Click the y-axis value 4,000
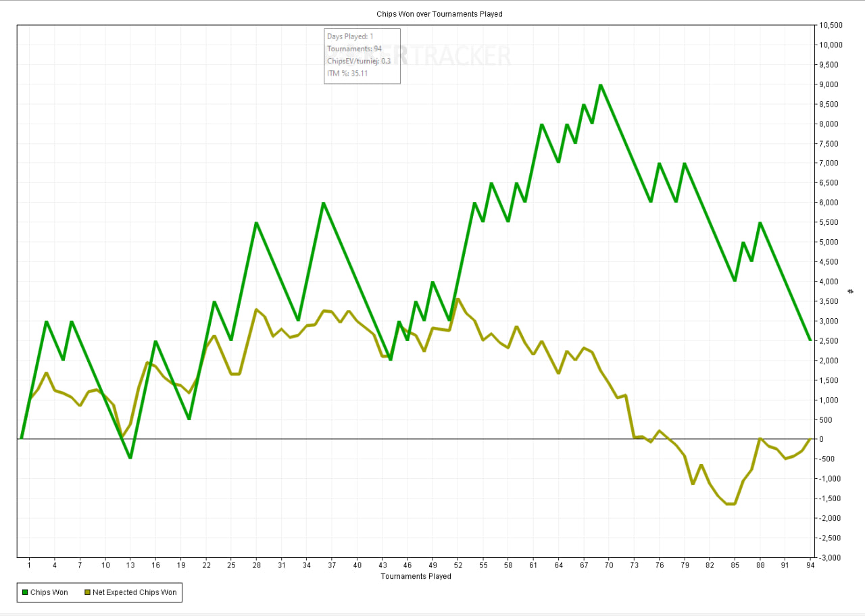The height and width of the screenshot is (616, 865). [x=829, y=282]
